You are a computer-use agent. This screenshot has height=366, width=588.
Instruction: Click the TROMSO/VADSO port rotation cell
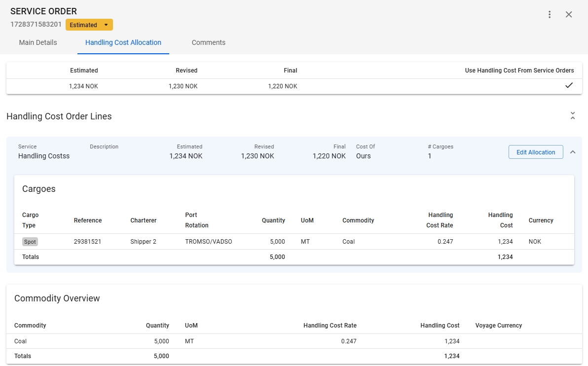point(208,242)
